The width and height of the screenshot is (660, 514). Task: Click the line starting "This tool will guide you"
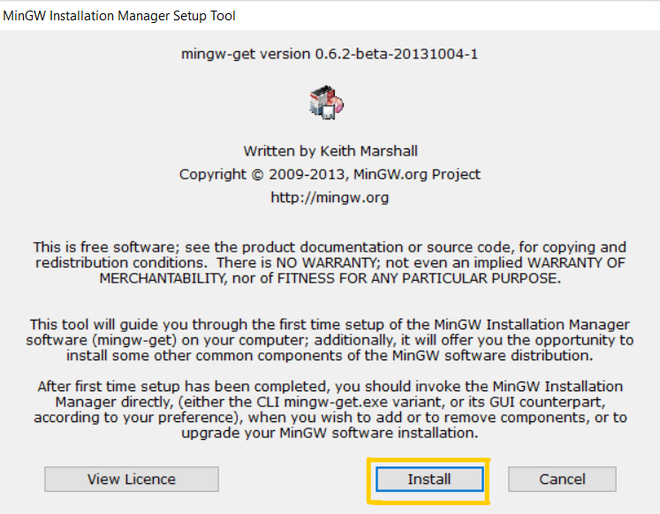coord(329,325)
